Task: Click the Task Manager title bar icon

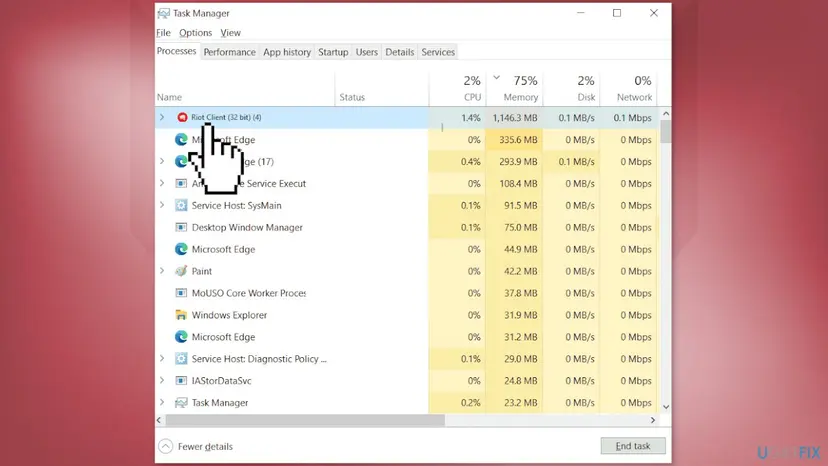Action: tap(164, 13)
